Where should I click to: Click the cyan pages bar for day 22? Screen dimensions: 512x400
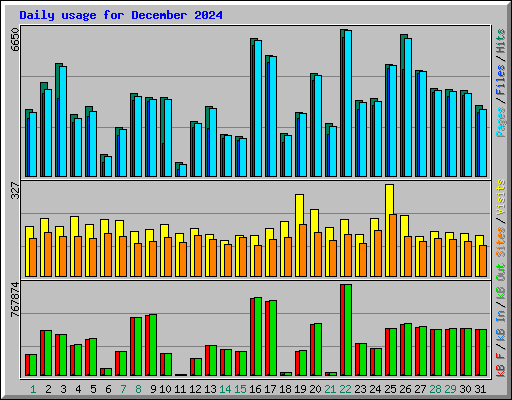[348, 103]
